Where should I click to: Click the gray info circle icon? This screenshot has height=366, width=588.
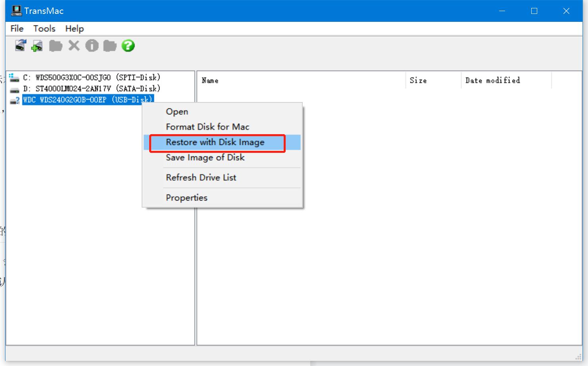(92, 46)
